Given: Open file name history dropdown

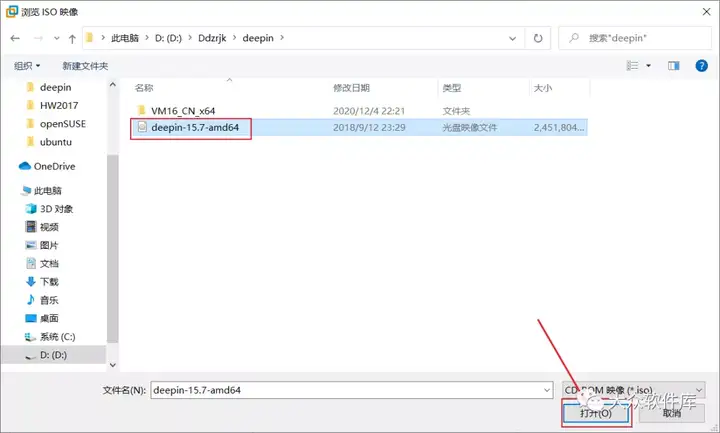Looking at the screenshot, I should click(547, 390).
